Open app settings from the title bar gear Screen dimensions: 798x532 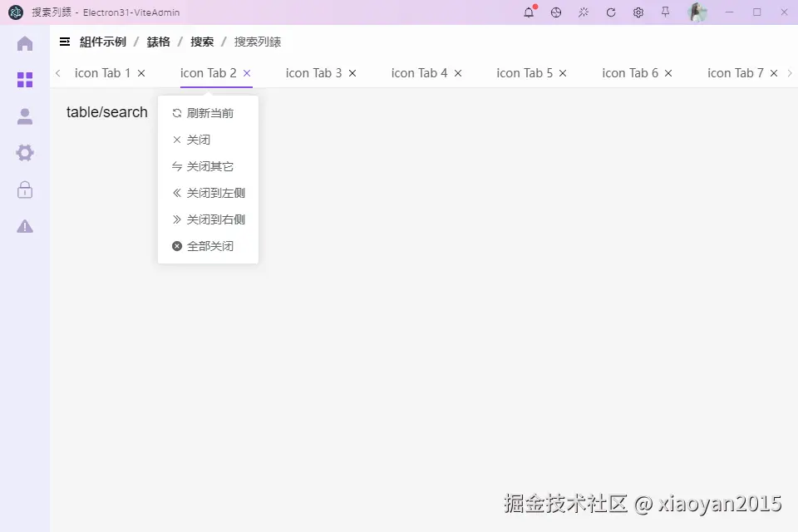[x=638, y=12]
